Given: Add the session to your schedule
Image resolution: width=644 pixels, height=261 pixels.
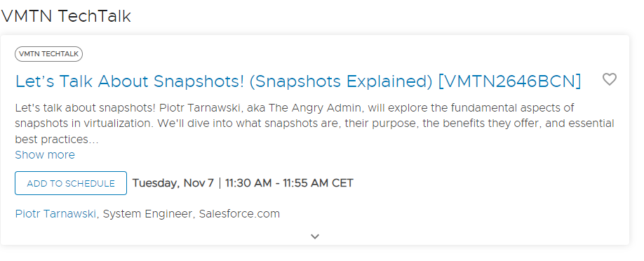Looking at the screenshot, I should point(71,183).
